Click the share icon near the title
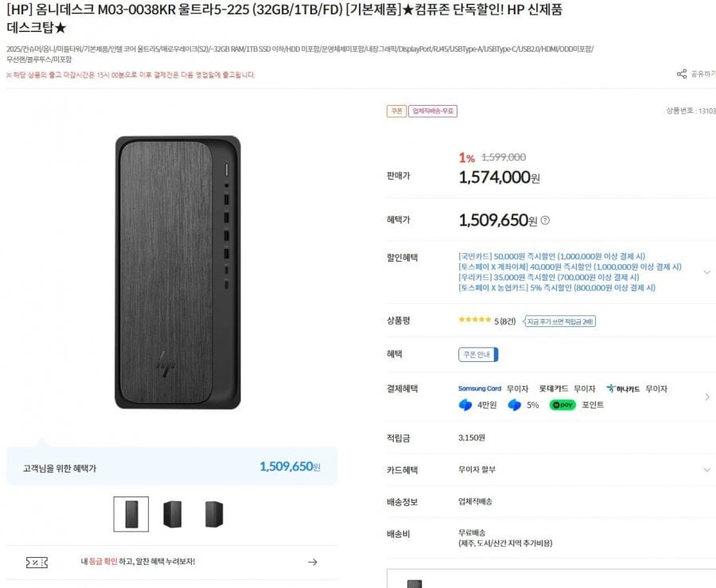The height and width of the screenshot is (588, 716). [682, 74]
